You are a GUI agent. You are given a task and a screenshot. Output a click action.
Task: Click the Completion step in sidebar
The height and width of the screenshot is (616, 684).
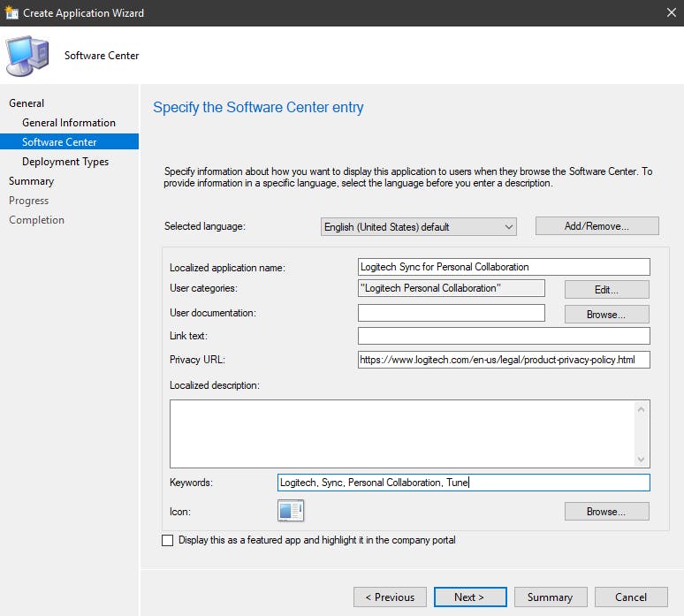click(36, 220)
